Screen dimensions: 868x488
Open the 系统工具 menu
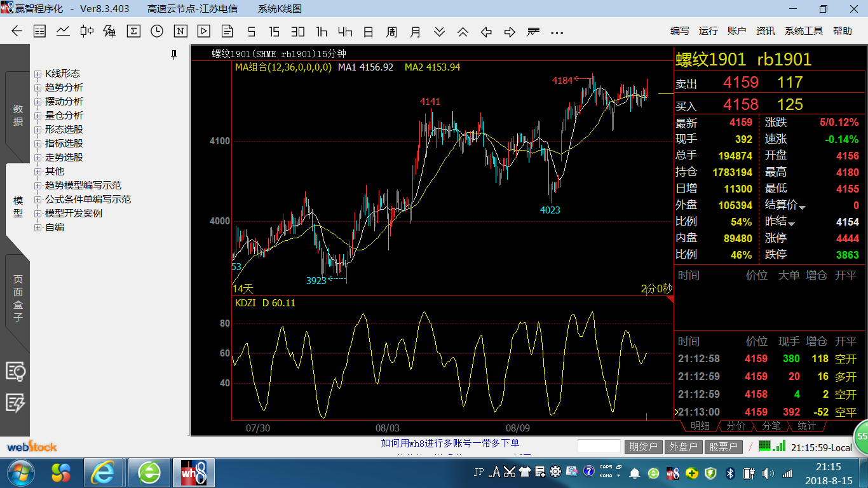(803, 31)
